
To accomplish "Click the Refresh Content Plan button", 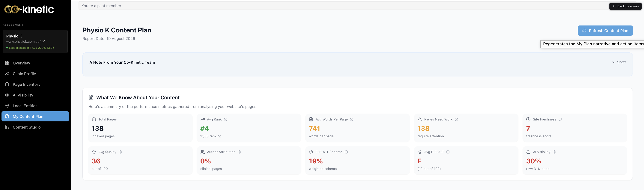I will click(605, 31).
